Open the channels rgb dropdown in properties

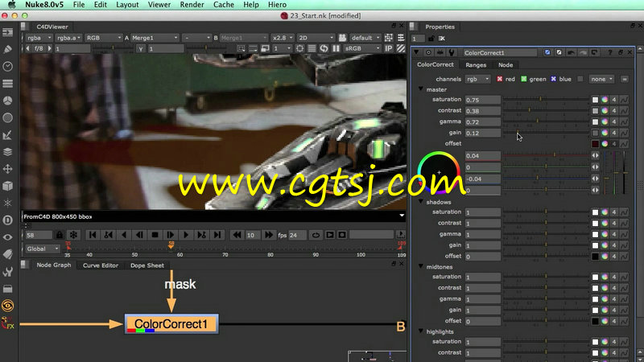point(477,79)
